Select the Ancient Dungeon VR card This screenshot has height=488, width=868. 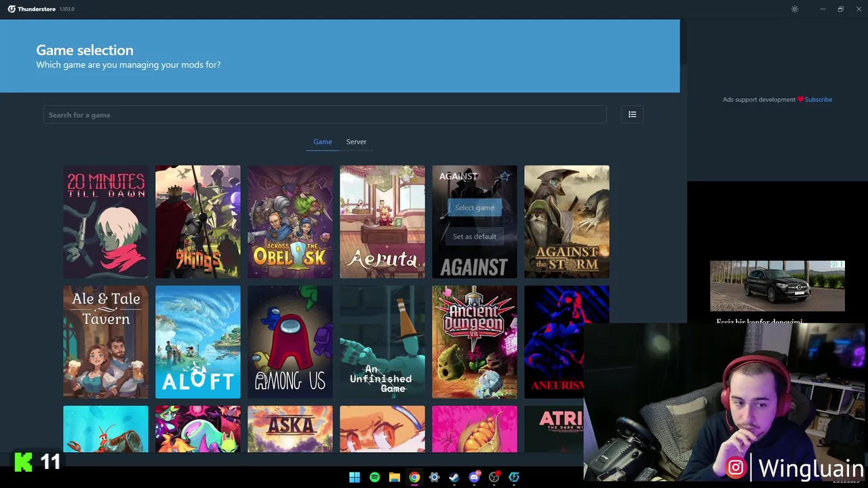pyautogui.click(x=475, y=342)
